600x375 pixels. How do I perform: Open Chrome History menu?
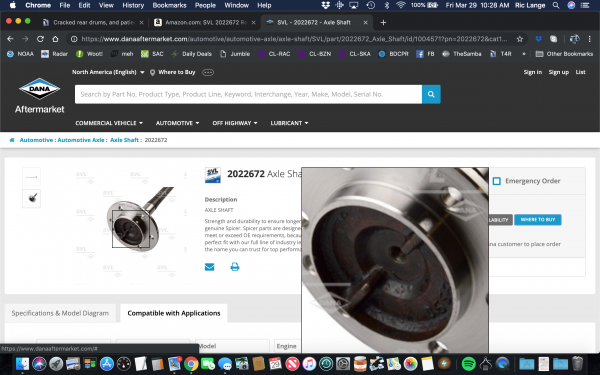(x=133, y=5)
